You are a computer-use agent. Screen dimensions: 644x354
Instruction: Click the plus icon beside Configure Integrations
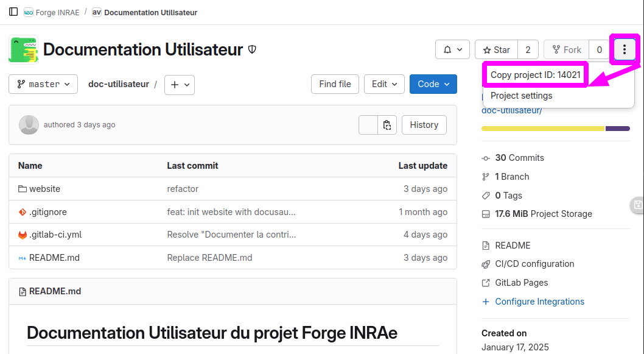486,302
